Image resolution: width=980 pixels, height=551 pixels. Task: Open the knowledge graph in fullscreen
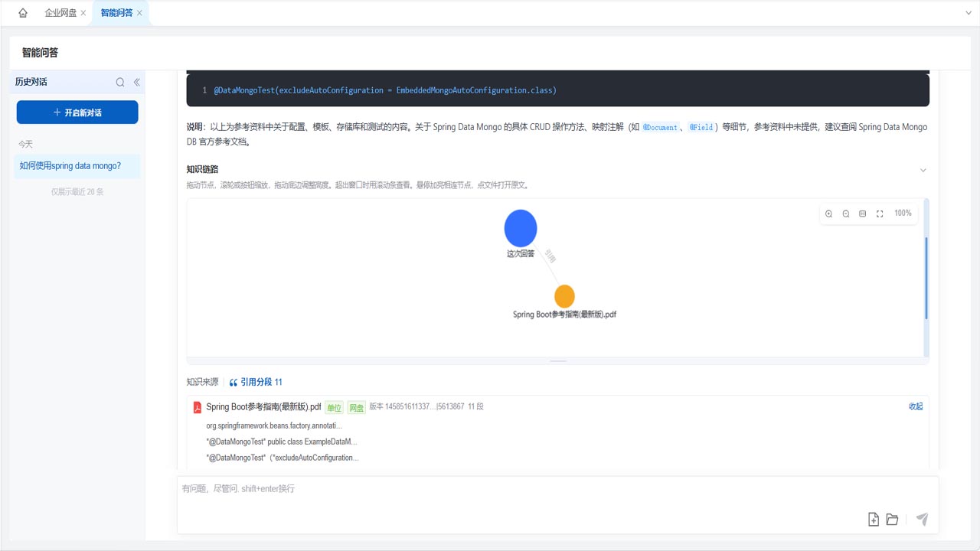[x=880, y=214]
